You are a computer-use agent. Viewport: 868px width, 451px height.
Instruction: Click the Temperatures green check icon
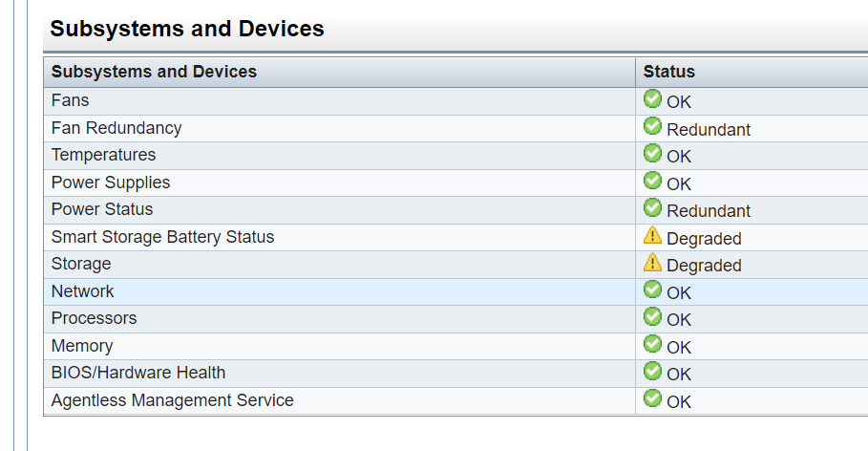[x=653, y=153]
